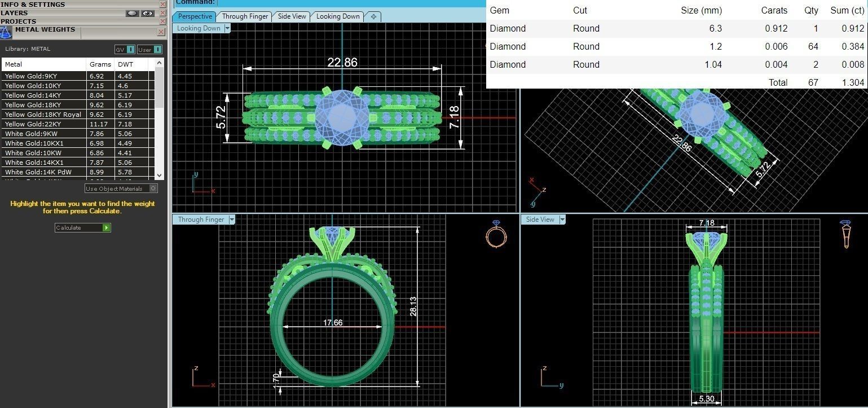The height and width of the screenshot is (408, 868).
Task: Select the Yellow Gold:18KY row
Action: [x=78, y=105]
